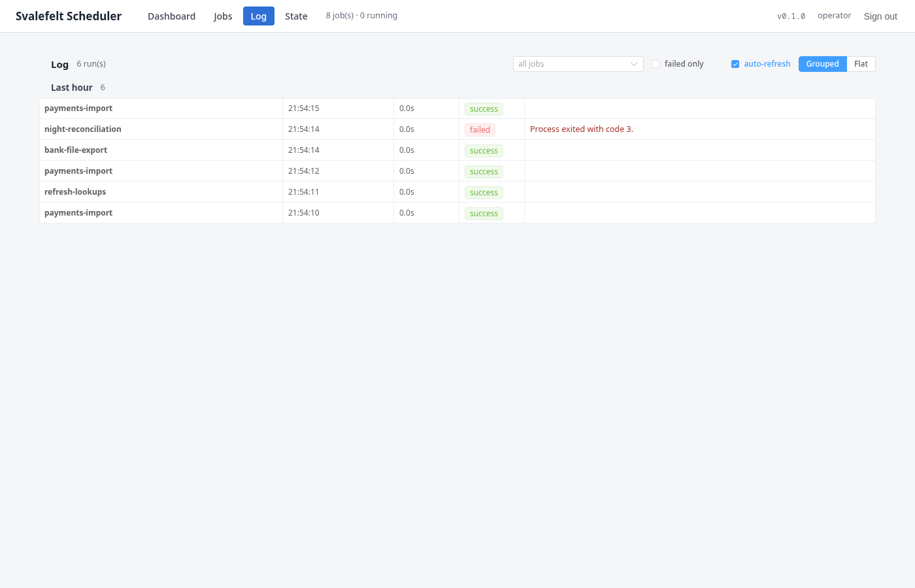Image resolution: width=915 pixels, height=588 pixels.
Task: Switch to the Flat view
Action: point(861,64)
